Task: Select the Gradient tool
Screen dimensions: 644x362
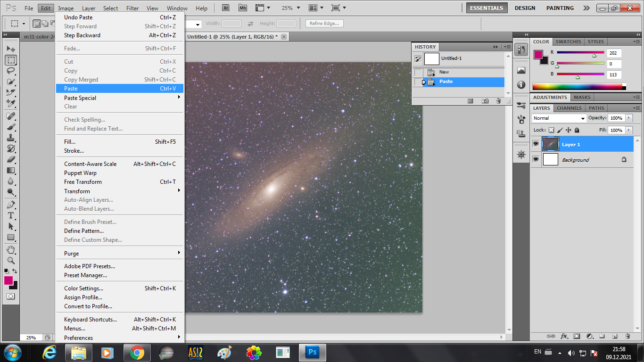Action: coord(11,170)
